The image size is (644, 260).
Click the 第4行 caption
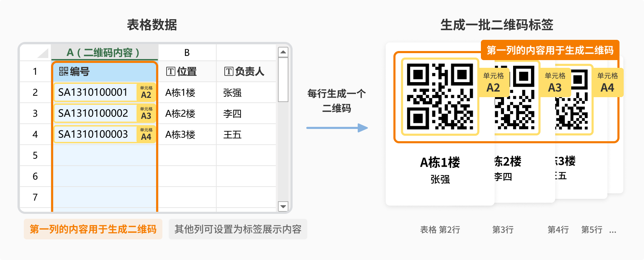(x=558, y=230)
